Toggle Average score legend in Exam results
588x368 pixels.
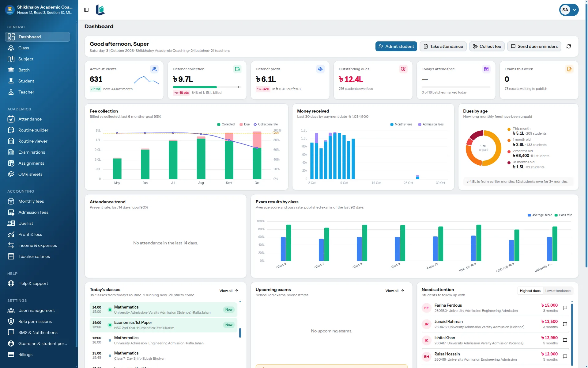pos(540,215)
